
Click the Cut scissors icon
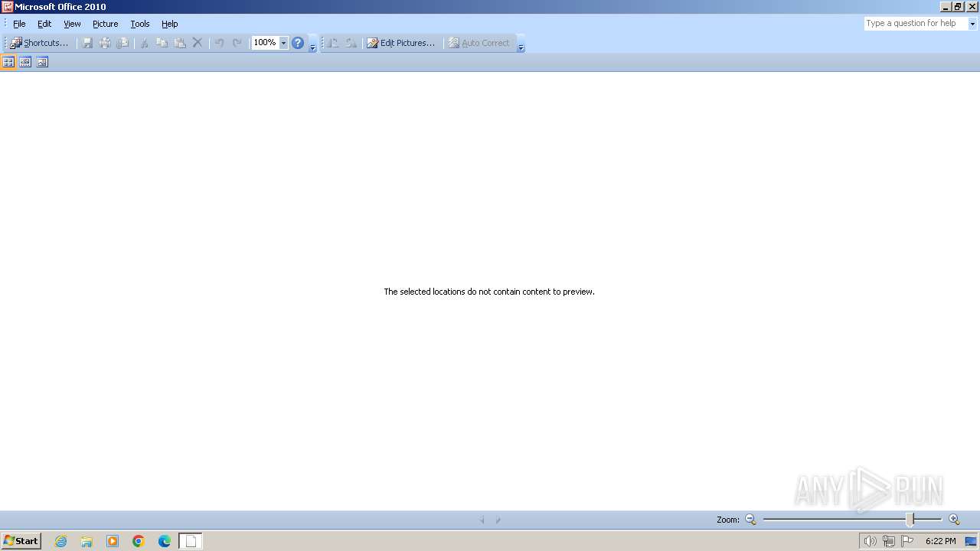click(x=144, y=43)
